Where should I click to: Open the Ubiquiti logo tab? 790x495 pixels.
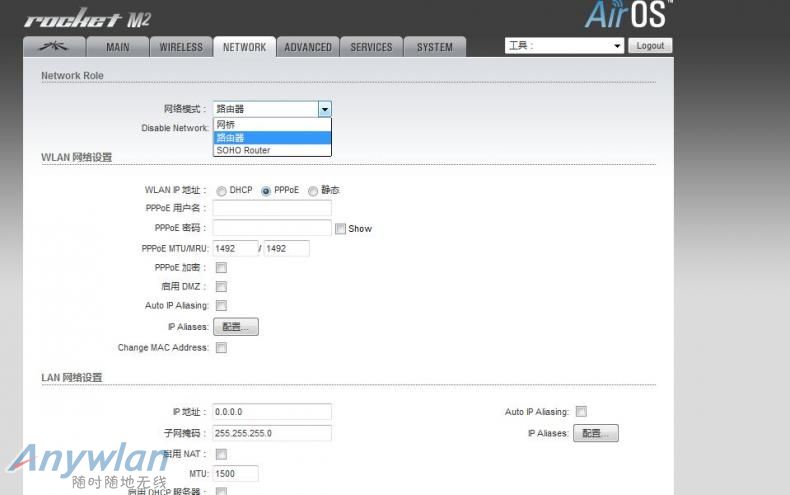coord(54,47)
